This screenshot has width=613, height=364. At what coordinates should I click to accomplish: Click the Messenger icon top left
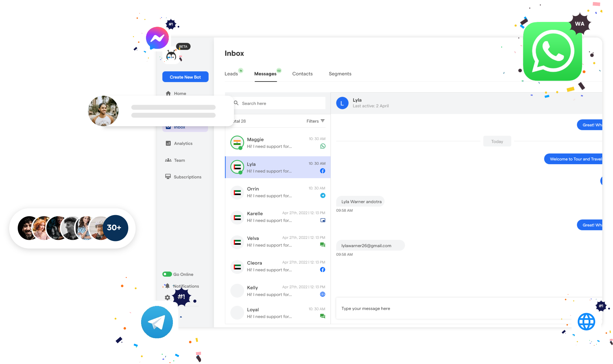click(157, 38)
